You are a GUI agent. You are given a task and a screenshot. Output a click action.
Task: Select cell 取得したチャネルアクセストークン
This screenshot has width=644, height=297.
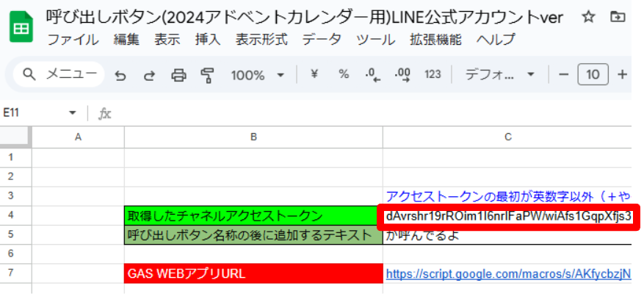coord(253,215)
